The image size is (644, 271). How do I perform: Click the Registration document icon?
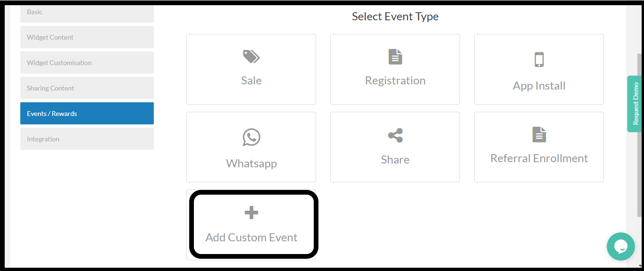[395, 57]
